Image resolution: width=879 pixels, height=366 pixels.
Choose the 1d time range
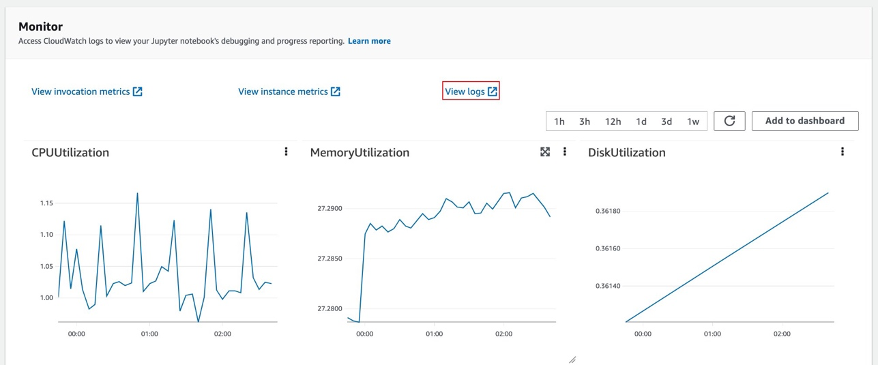[x=641, y=121]
